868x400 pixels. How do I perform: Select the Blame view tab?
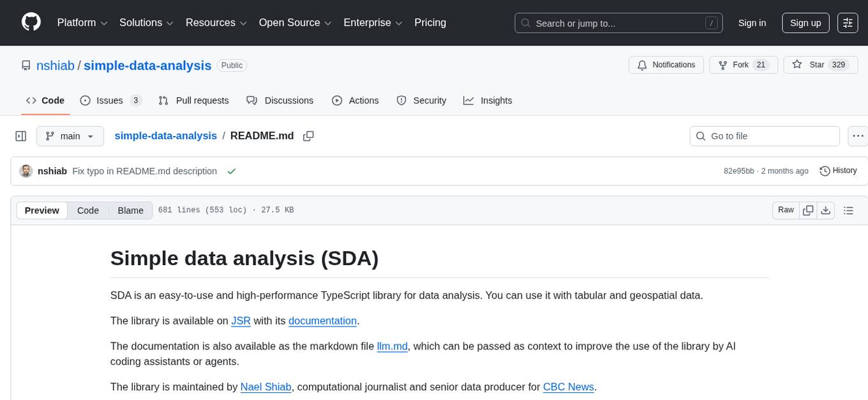pyautogui.click(x=130, y=210)
